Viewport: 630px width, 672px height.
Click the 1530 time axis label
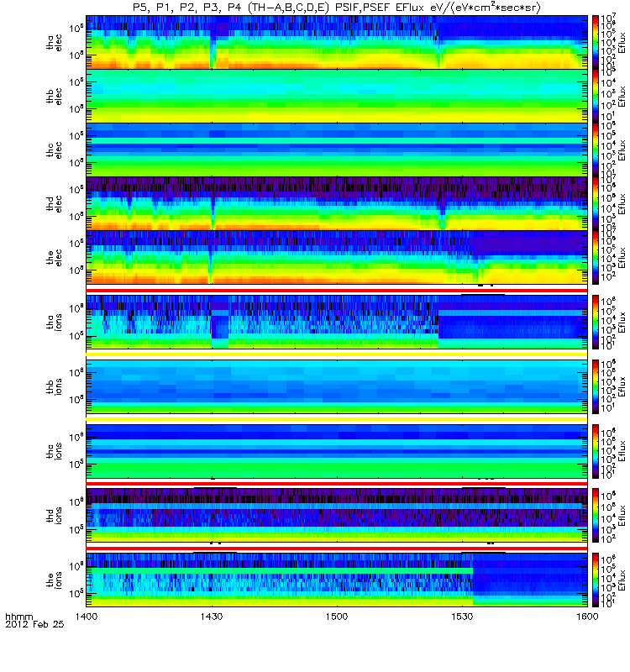point(462,617)
